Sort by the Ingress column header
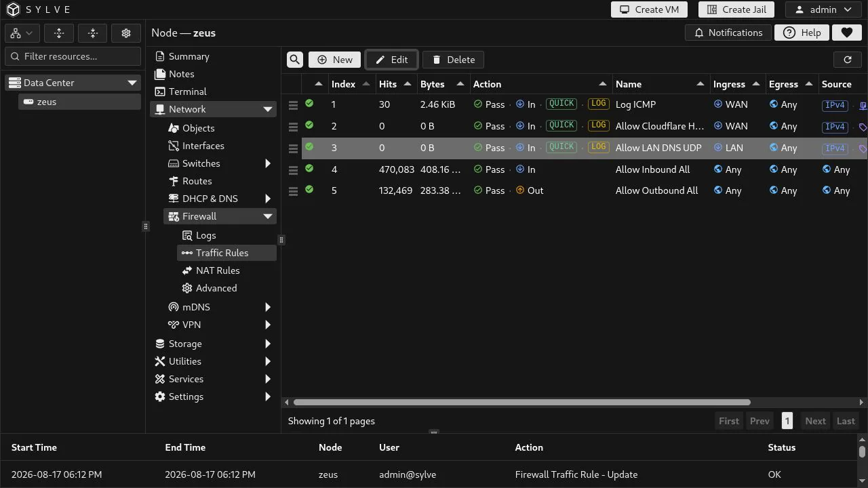The image size is (868, 488). click(736, 84)
